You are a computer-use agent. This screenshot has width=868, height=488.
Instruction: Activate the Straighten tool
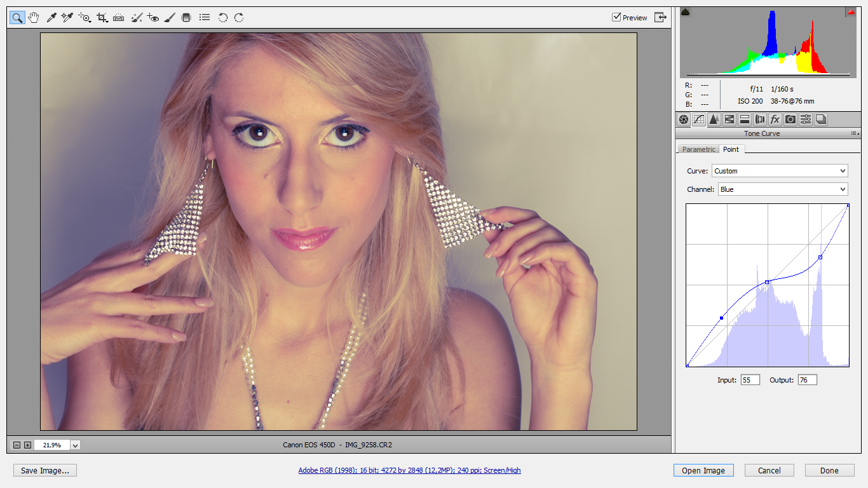(x=119, y=18)
